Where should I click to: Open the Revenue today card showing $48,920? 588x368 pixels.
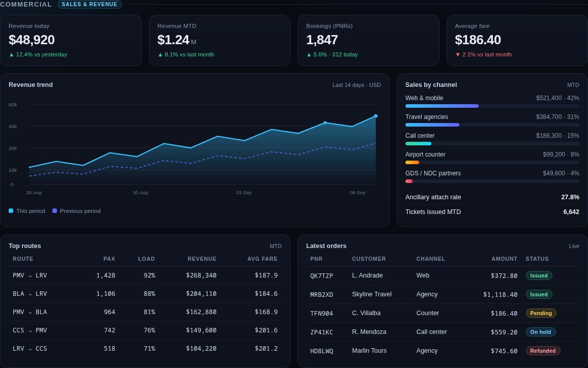click(x=71, y=41)
